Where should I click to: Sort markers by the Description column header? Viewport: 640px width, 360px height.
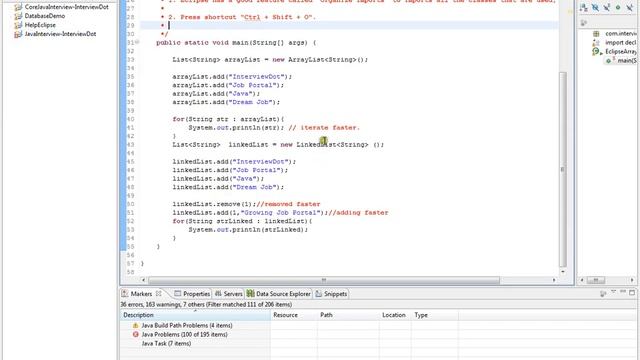(x=196, y=315)
